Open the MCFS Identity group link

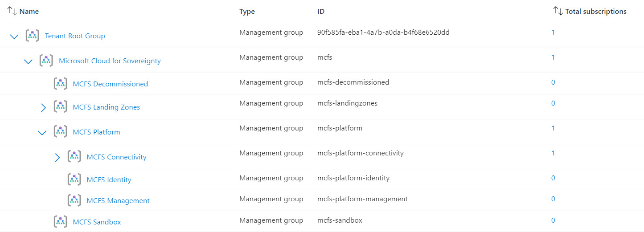tap(109, 180)
